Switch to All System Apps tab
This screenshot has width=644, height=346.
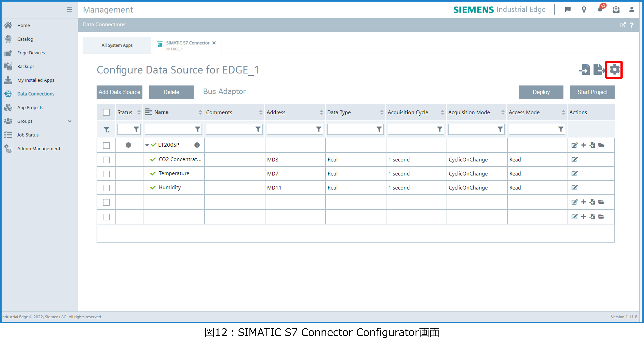tap(117, 45)
